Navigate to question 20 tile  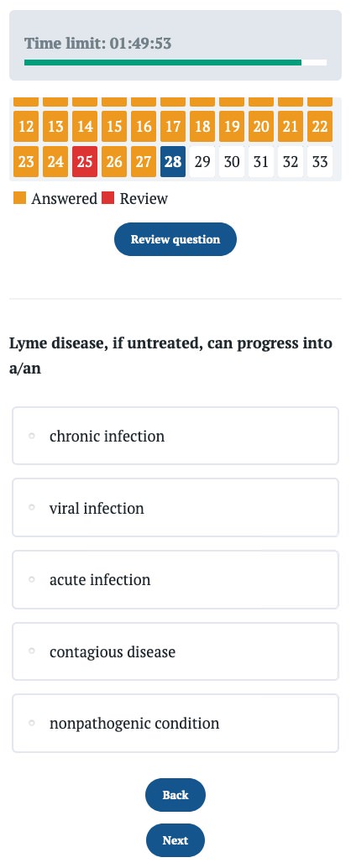(x=261, y=126)
